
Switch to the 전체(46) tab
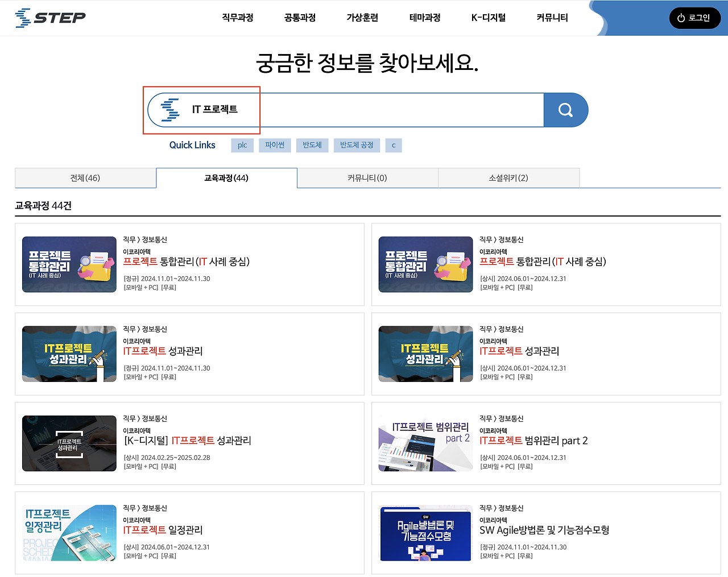(85, 177)
